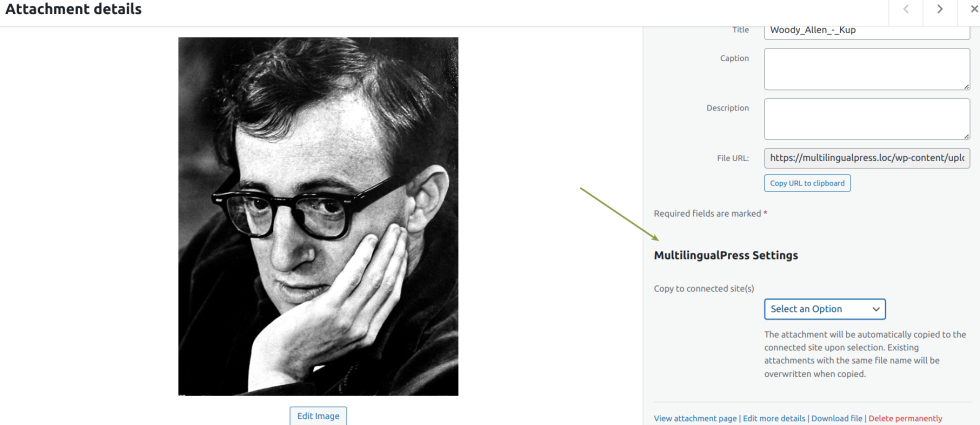Click the Delete permanently link
This screenshot has height=425, width=980.
905,419
